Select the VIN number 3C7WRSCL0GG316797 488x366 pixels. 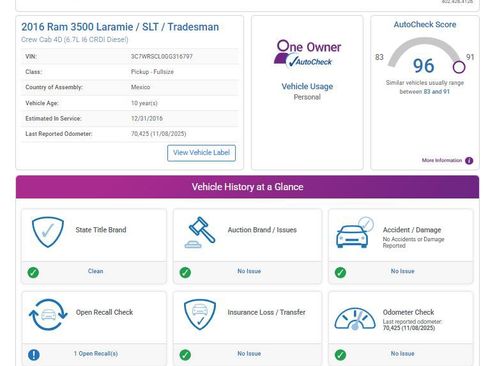162,57
